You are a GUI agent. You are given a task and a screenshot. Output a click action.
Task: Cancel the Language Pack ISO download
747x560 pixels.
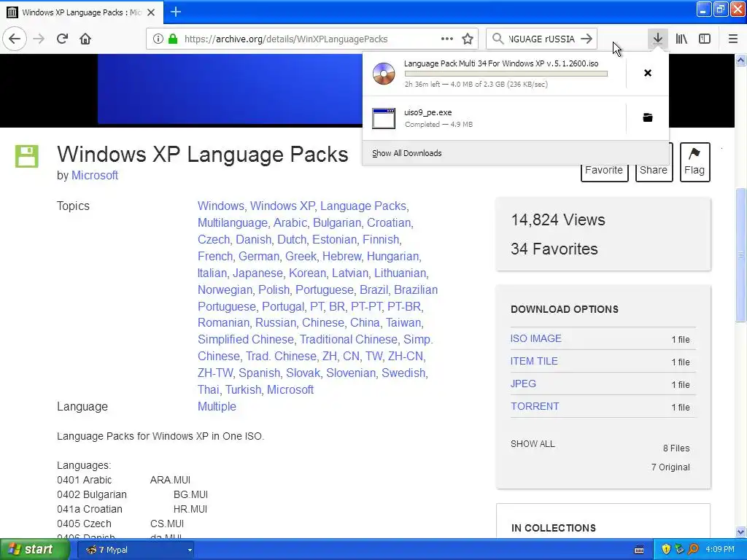(x=648, y=73)
